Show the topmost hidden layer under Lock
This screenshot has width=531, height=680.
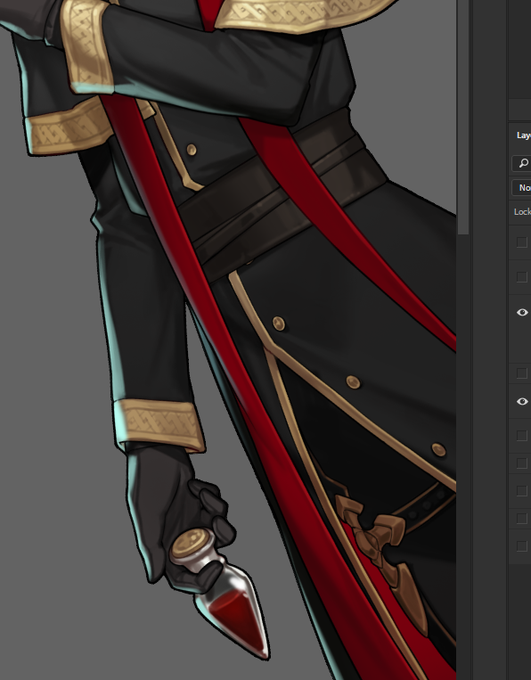point(522,242)
